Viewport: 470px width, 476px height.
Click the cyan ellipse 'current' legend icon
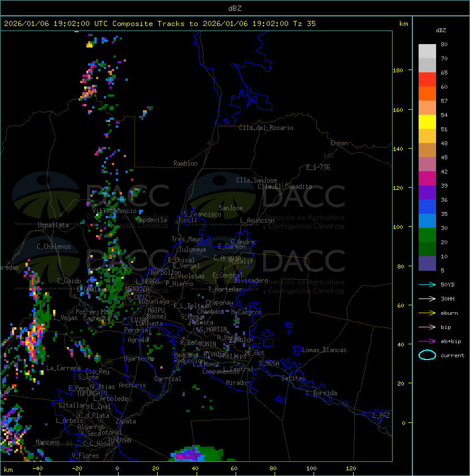(427, 355)
